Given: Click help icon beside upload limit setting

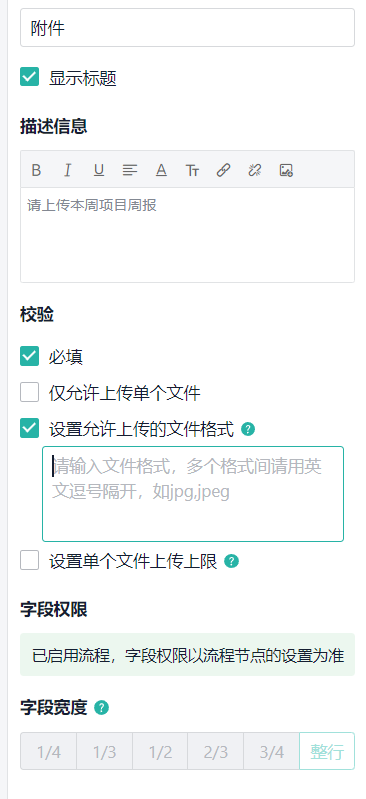Looking at the screenshot, I should tap(231, 562).
